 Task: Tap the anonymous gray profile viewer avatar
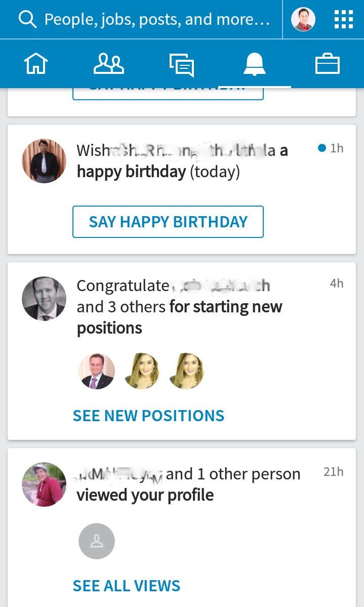pyautogui.click(x=97, y=541)
